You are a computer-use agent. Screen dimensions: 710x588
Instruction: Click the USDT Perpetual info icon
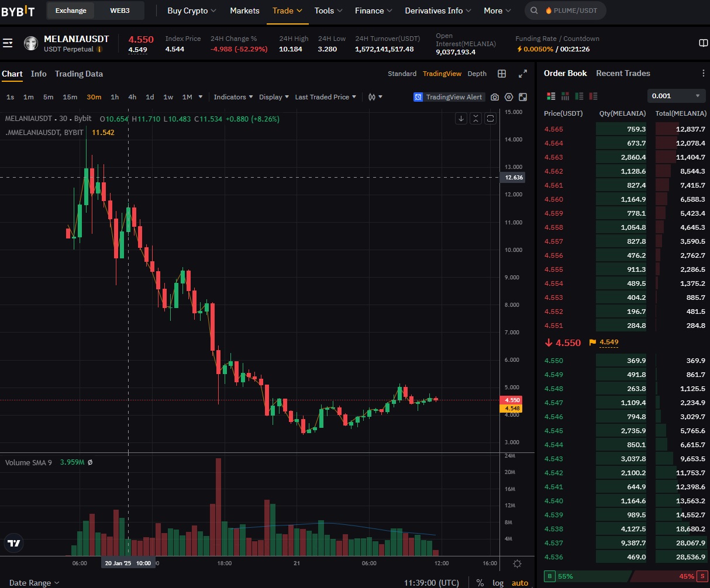pyautogui.click(x=99, y=50)
